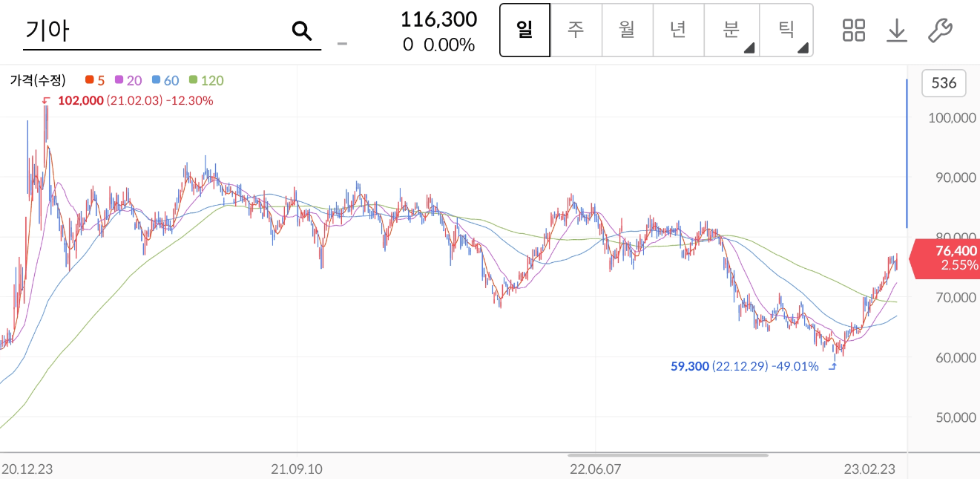Click the 기아 stock search field
This screenshot has width=980, height=479.
coord(172,30)
